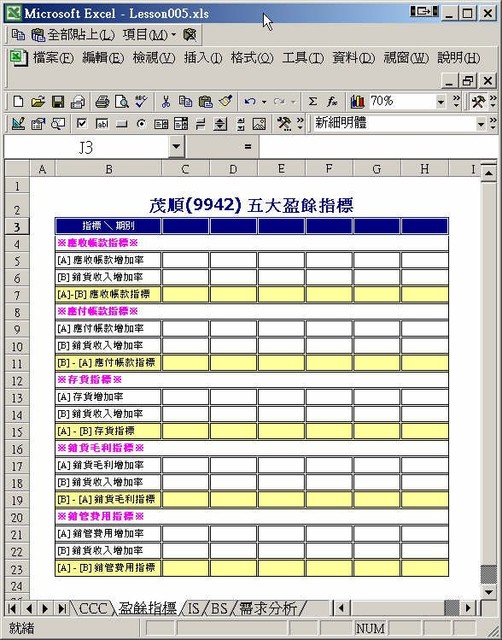
Task: Switch to the BS sheet tab
Action: click(219, 609)
